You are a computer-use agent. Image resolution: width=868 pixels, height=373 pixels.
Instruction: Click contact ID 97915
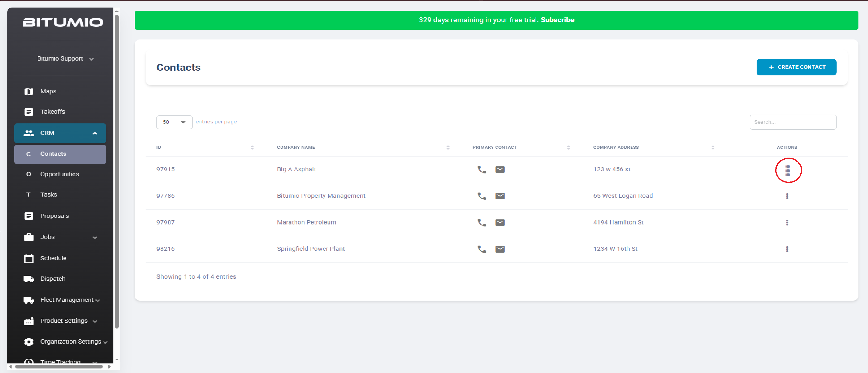tap(165, 169)
